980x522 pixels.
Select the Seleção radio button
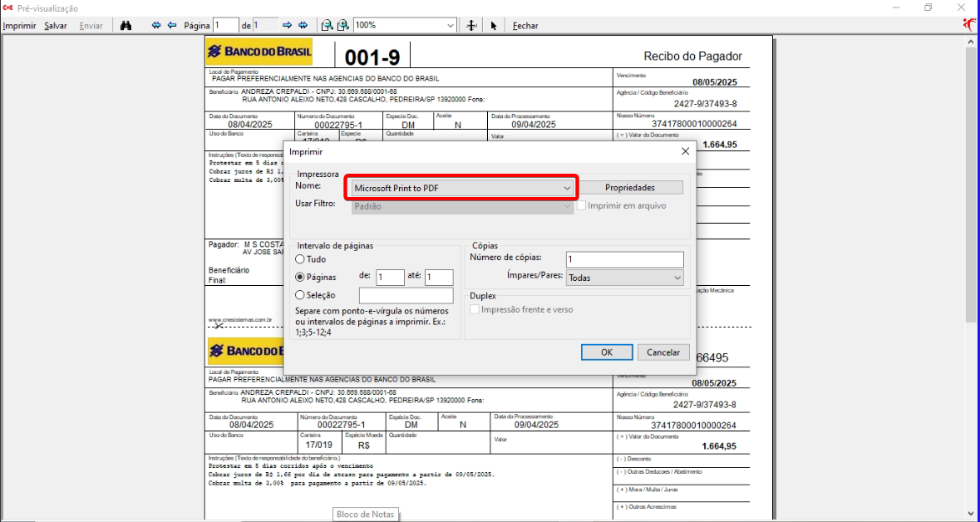pos(300,295)
